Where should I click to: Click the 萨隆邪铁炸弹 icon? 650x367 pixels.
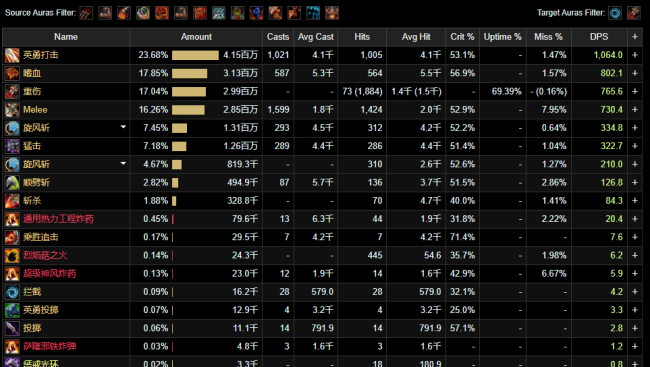12,347
